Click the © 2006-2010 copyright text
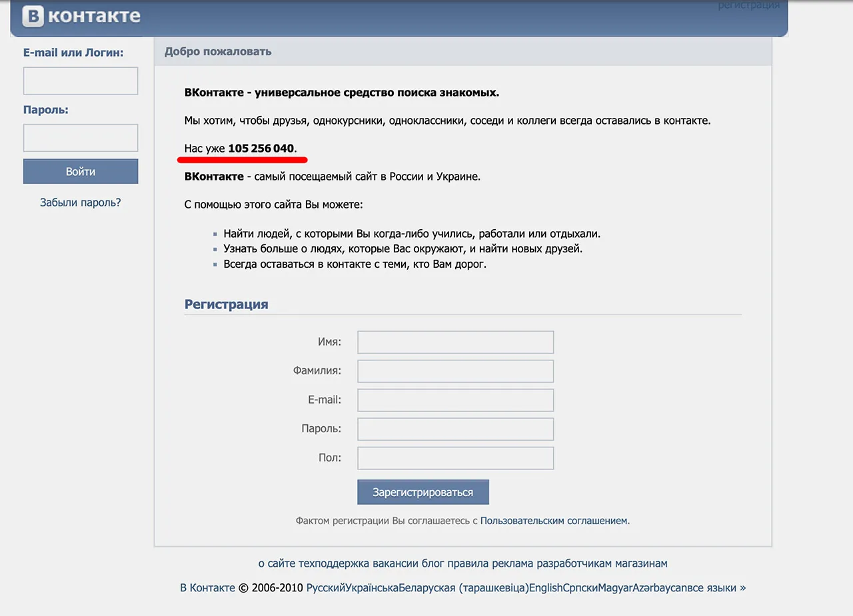Image resolution: width=853 pixels, height=616 pixels. point(271,588)
